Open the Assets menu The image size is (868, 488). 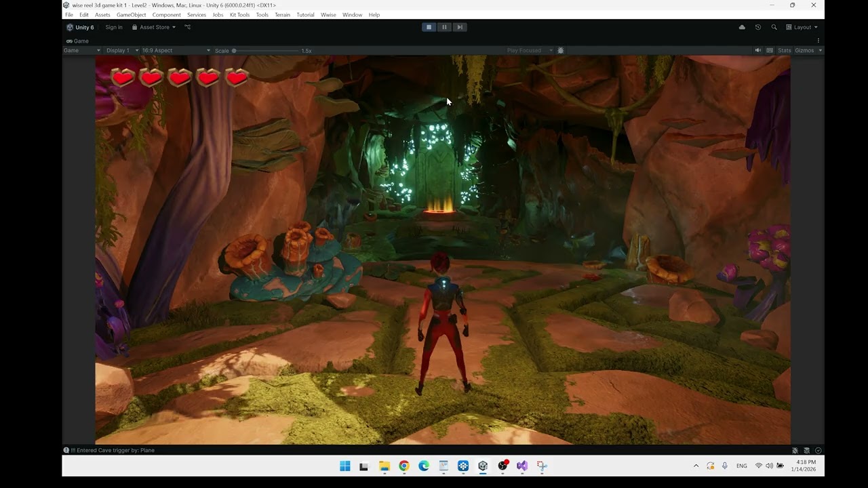[x=102, y=15]
